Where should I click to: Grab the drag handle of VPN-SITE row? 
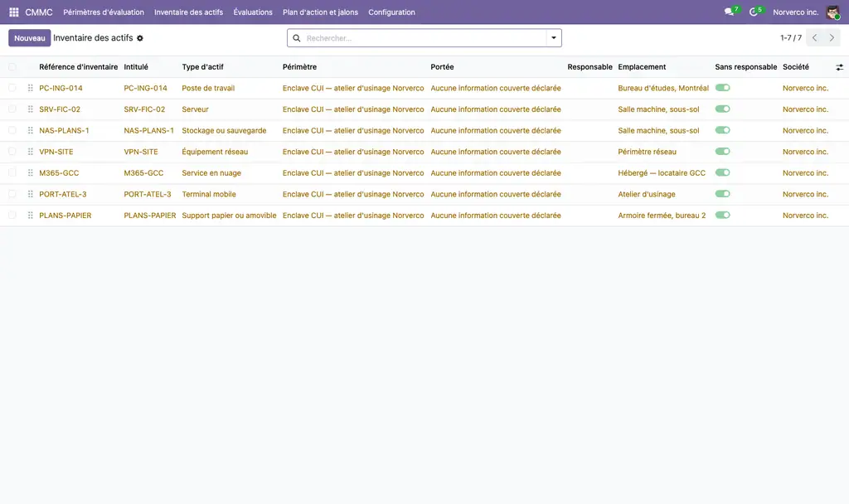(x=31, y=152)
